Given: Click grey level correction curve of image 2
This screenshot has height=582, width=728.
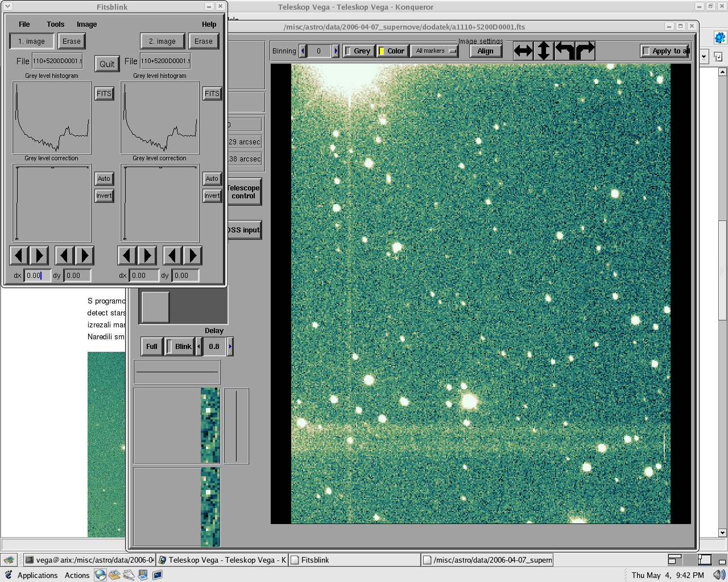Looking at the screenshot, I should [x=160, y=203].
